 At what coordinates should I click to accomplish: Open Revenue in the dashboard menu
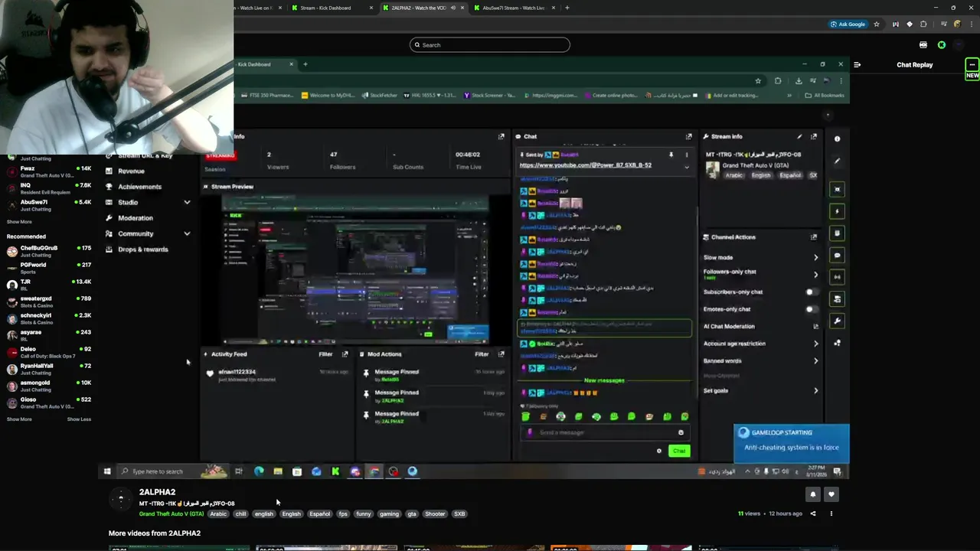131,171
